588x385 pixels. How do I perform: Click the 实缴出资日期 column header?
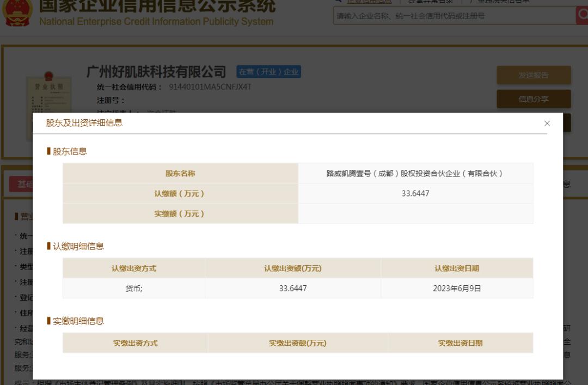(x=461, y=343)
